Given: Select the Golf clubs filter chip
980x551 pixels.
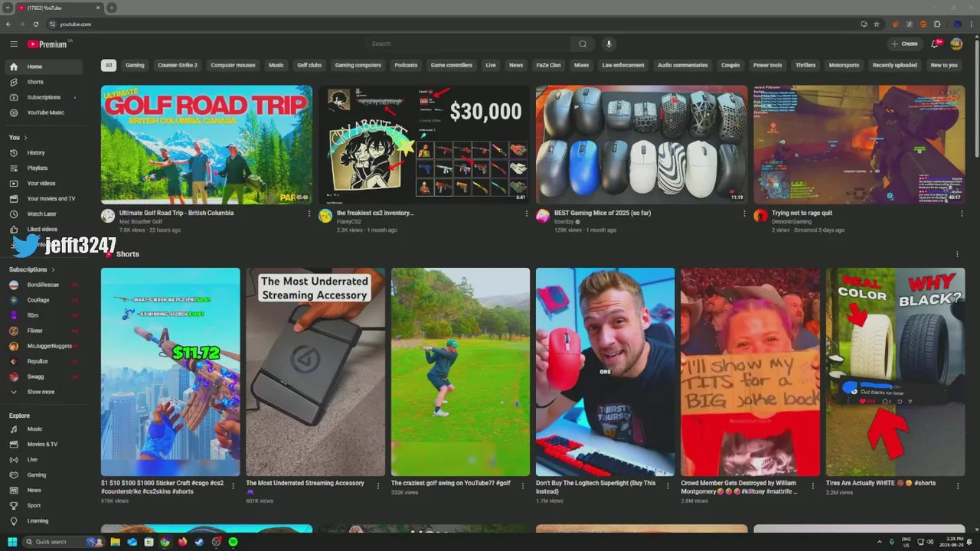Looking at the screenshot, I should click(x=309, y=65).
